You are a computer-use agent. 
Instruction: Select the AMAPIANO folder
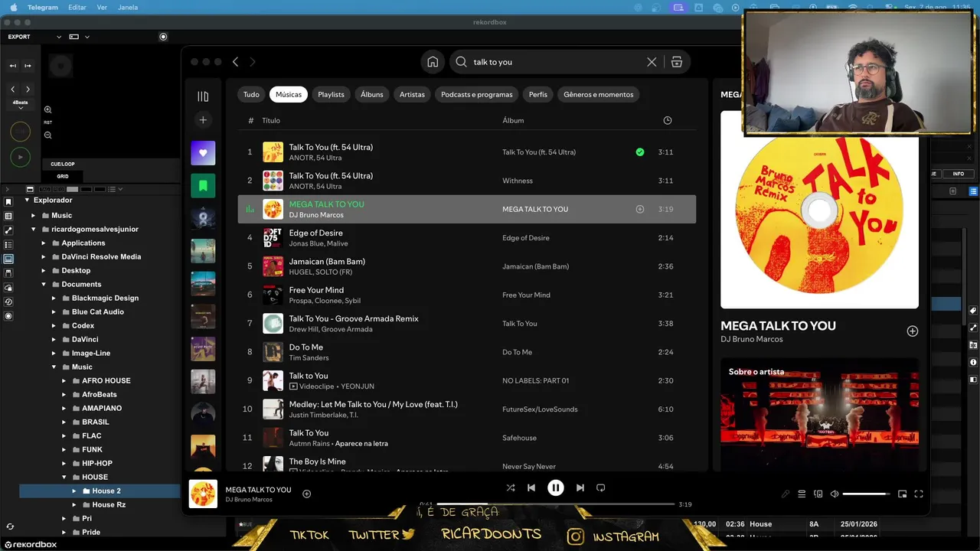(102, 409)
